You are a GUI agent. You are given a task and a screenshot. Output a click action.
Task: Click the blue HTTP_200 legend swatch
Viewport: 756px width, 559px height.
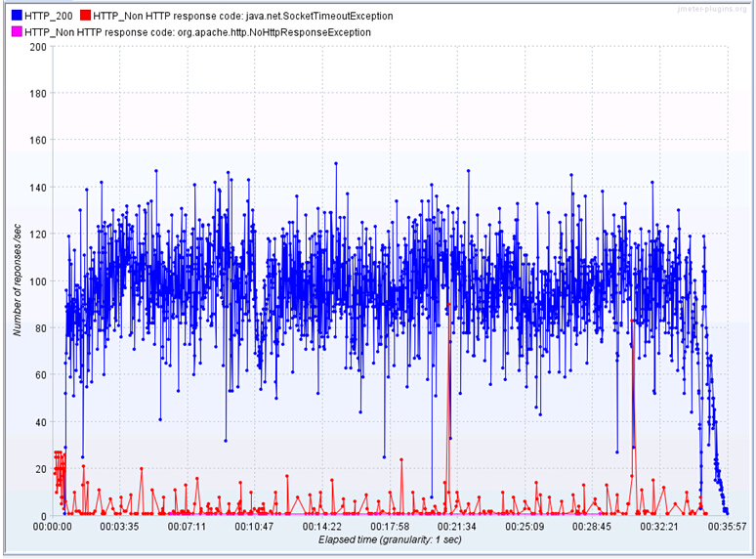point(17,16)
